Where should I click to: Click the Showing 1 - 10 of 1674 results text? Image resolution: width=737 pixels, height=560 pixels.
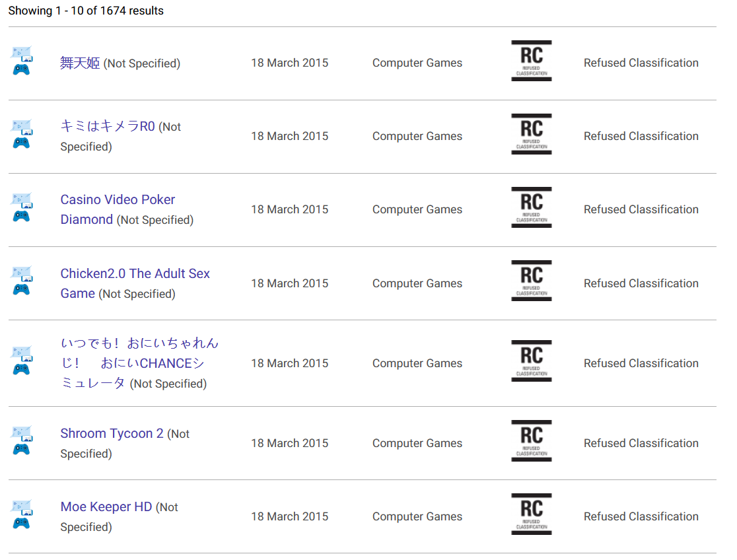(x=86, y=11)
